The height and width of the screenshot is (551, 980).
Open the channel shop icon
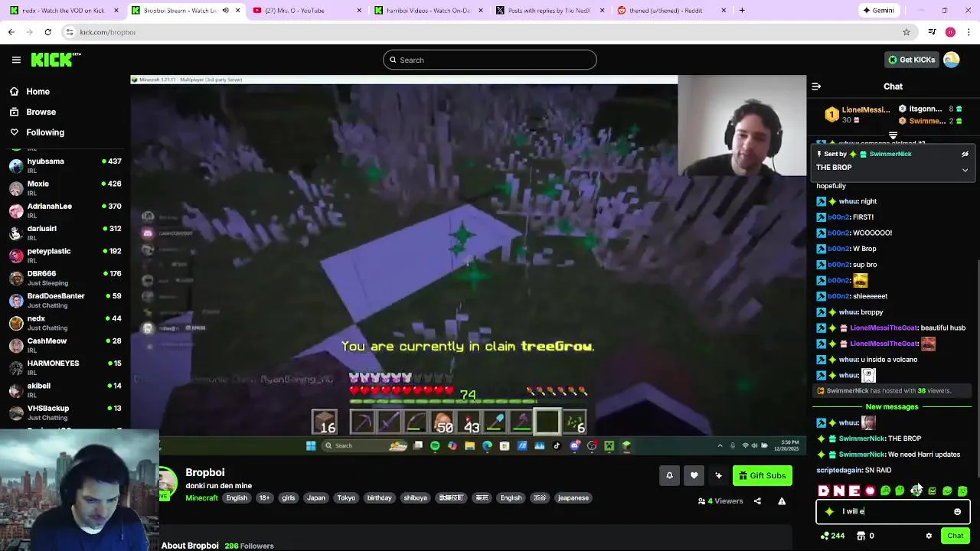(862, 536)
